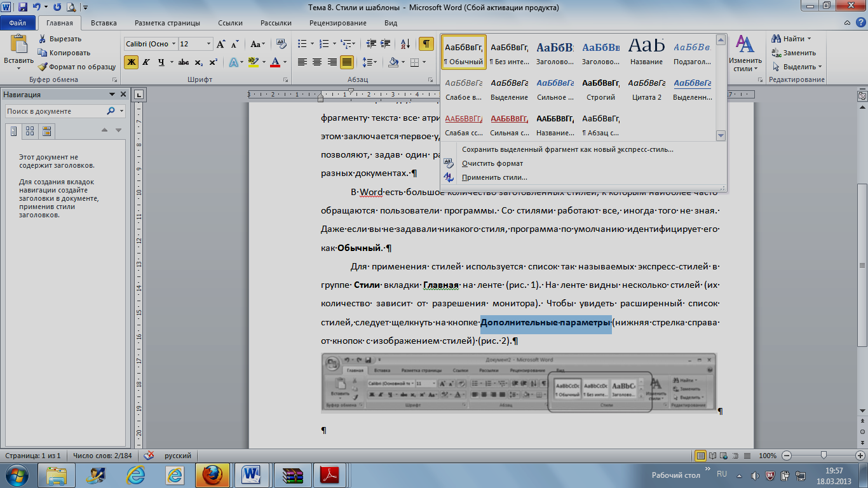Viewport: 868px width, 488px height.
Task: Switch to Page Layout (Разметка страницы) tab
Action: click(167, 23)
